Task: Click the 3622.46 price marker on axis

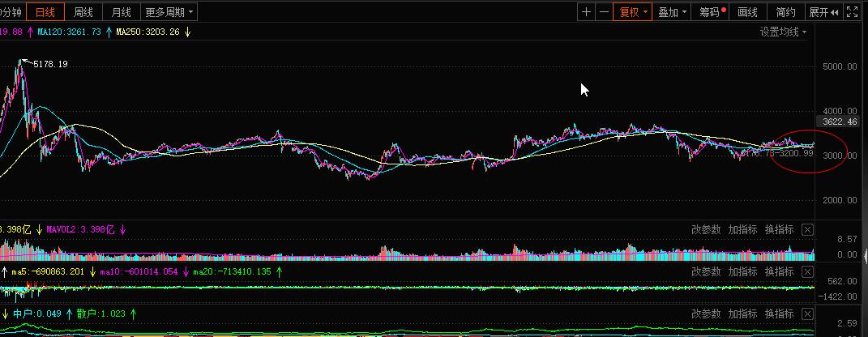Action: (x=840, y=122)
